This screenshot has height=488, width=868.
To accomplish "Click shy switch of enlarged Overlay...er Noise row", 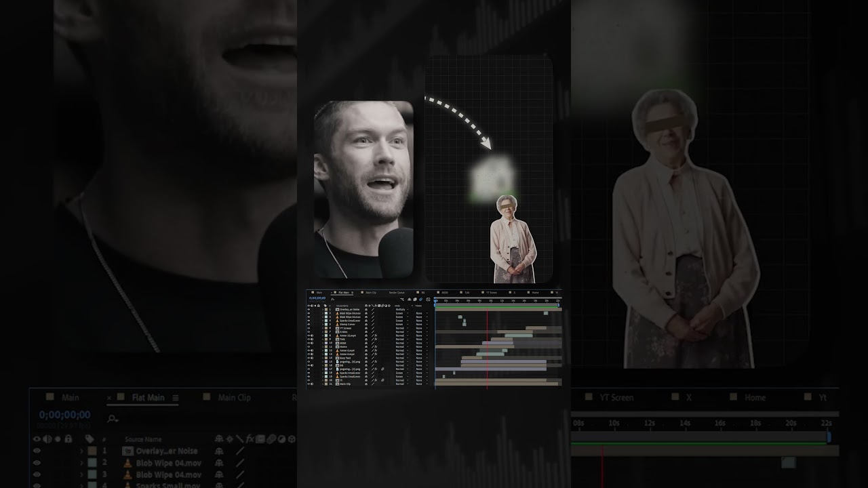I will [x=219, y=451].
